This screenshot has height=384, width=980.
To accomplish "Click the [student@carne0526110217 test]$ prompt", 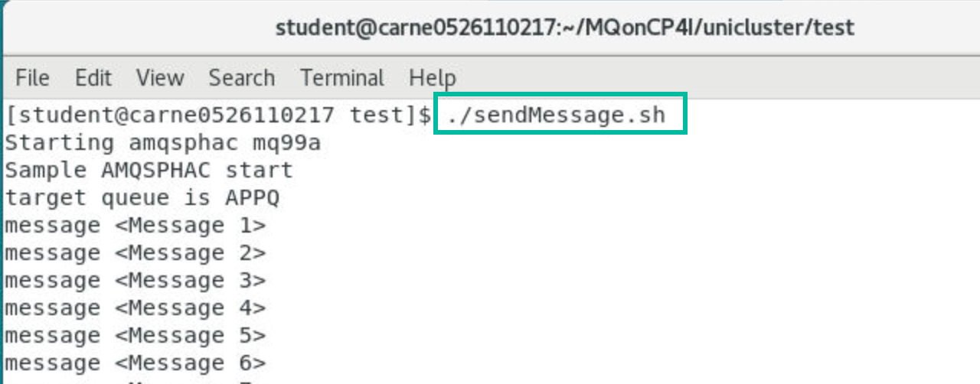I will [x=217, y=116].
